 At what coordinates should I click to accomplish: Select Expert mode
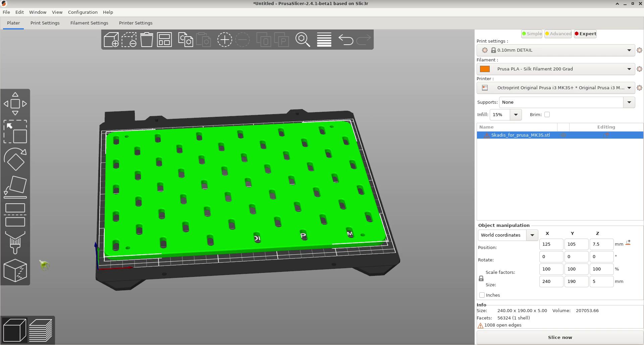click(x=585, y=34)
